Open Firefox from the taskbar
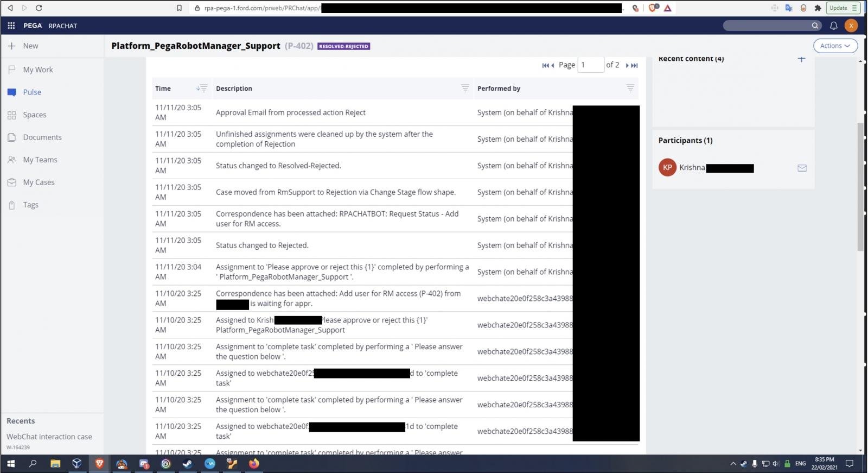Image resolution: width=868 pixels, height=473 pixels. pos(254,464)
